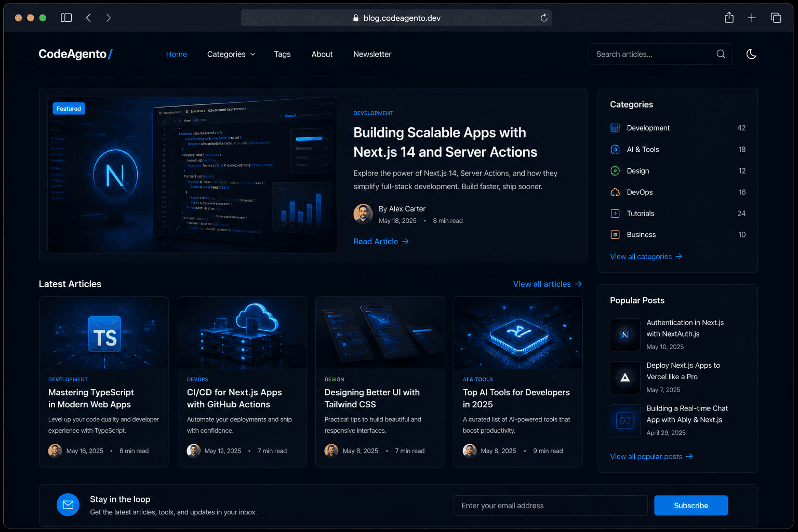Expand the Categories dropdown menu

point(231,54)
